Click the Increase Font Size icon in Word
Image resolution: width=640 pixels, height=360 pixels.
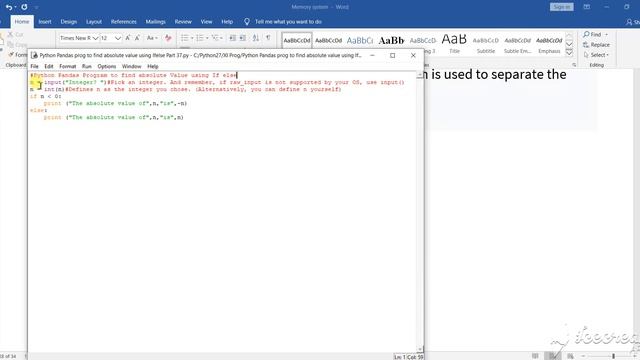point(128,38)
